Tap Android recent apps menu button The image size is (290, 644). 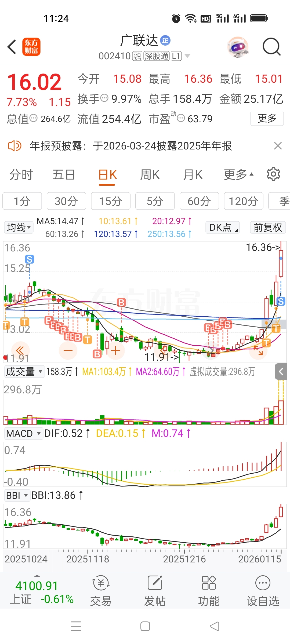(x=76, y=626)
